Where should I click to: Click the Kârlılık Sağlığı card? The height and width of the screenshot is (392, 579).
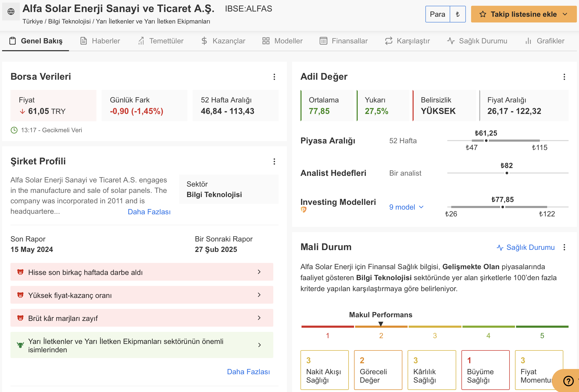point(432,370)
